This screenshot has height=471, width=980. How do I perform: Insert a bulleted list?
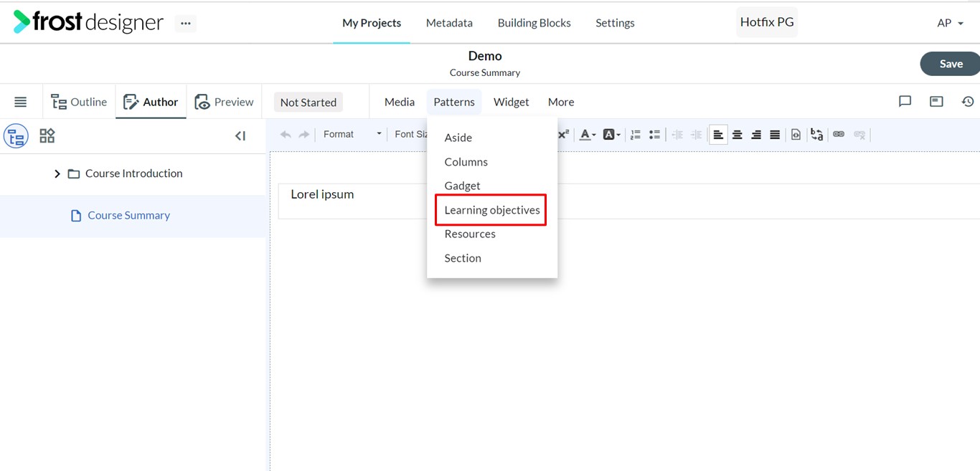tap(654, 134)
